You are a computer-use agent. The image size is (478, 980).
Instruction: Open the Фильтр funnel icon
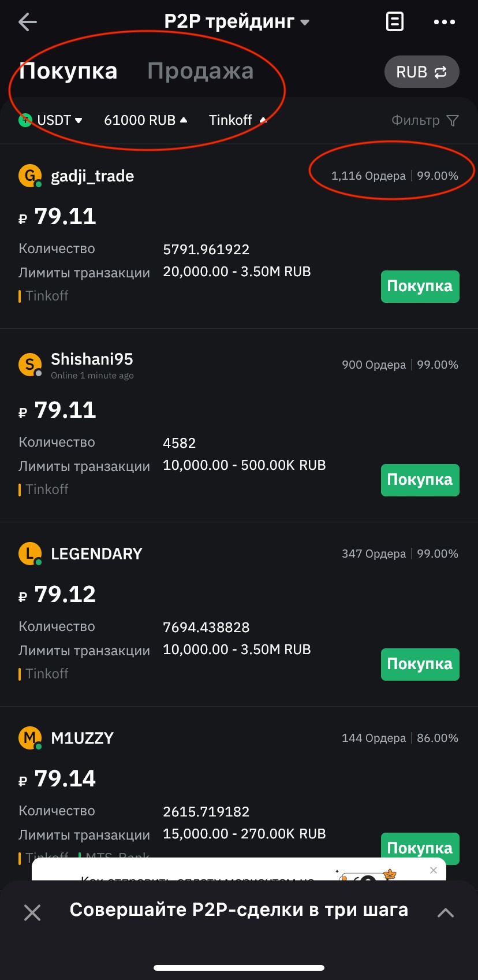453,120
